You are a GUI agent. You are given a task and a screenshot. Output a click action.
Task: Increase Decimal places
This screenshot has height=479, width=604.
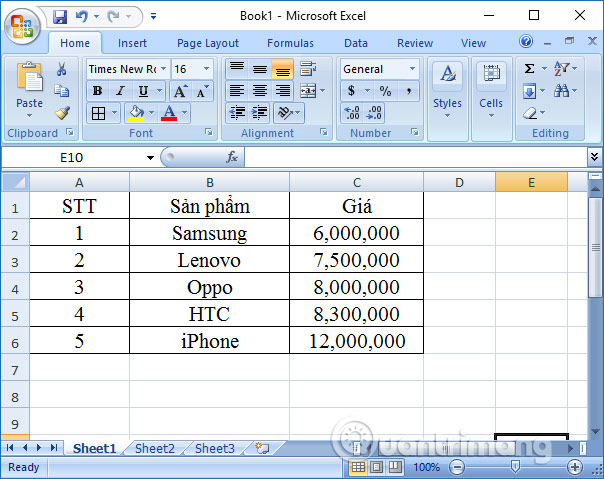tap(352, 113)
